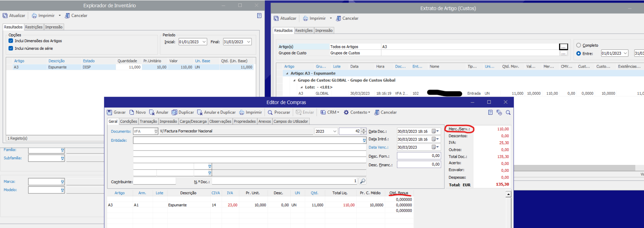The height and width of the screenshot is (228, 644).
Task: Click the ellipsis button beside Artigo(s) field
Action: point(564,47)
